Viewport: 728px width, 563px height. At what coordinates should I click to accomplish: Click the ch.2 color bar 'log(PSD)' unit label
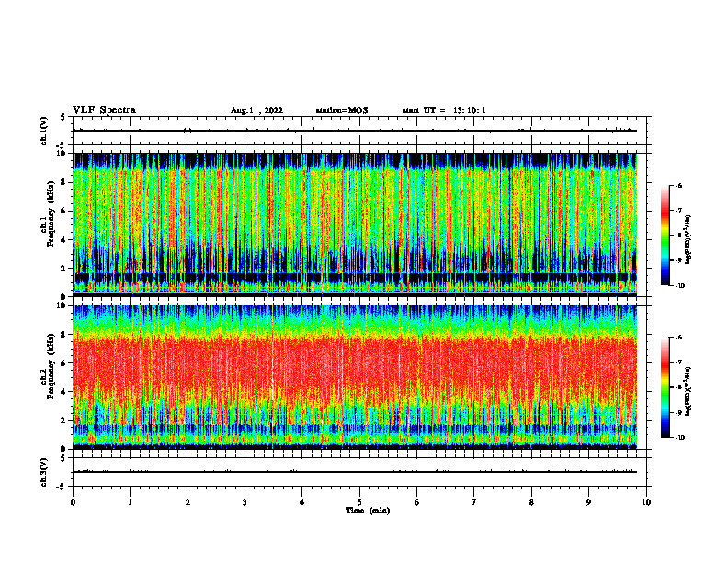click(x=688, y=392)
